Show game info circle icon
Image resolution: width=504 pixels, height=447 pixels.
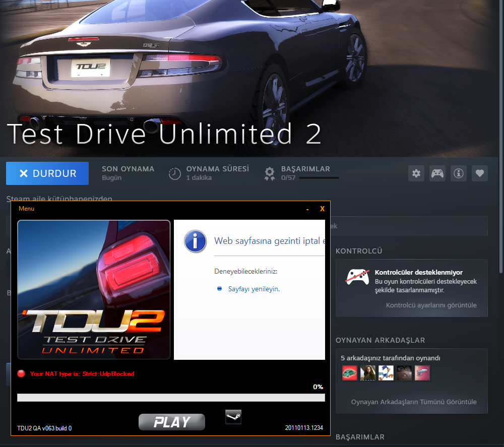[458, 173]
